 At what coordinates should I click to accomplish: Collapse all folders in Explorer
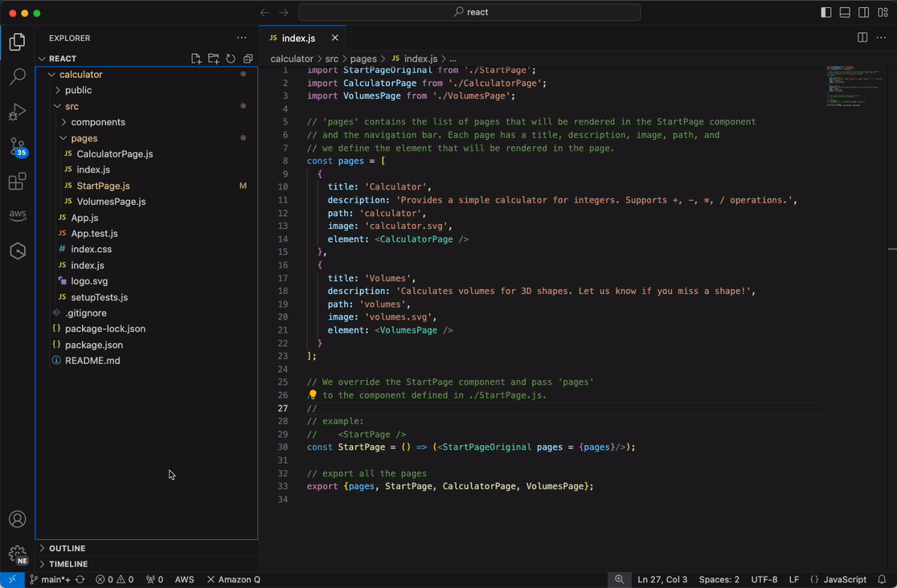click(248, 59)
